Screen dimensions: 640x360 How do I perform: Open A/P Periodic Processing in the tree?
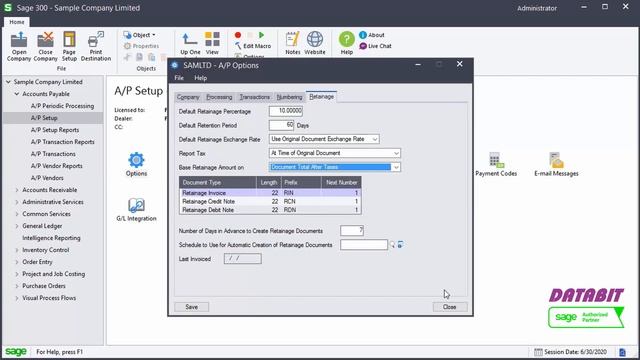[x=62, y=106]
